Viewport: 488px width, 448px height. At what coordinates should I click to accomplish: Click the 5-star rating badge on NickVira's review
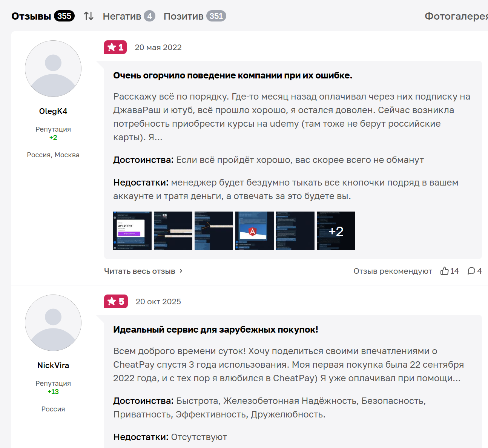[x=116, y=301]
